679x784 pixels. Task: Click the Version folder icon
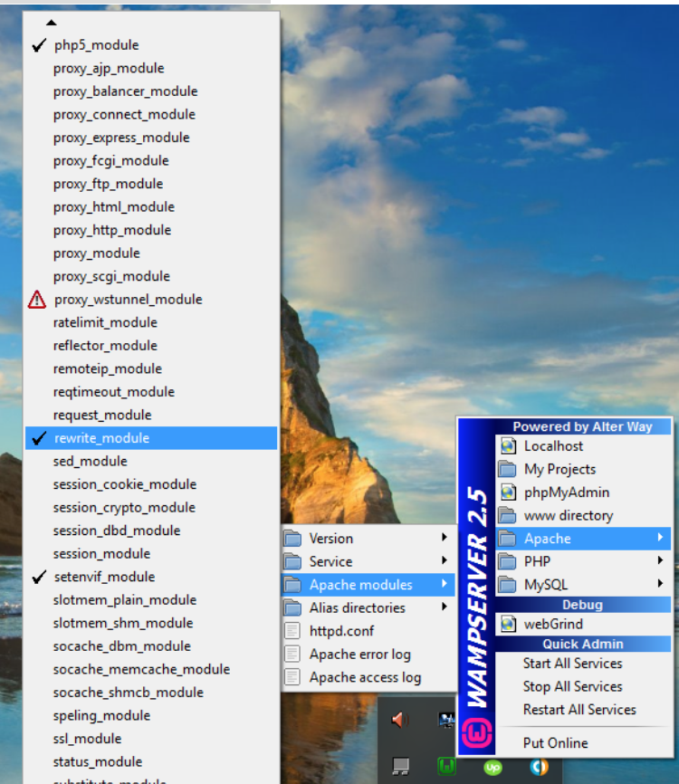click(292, 539)
